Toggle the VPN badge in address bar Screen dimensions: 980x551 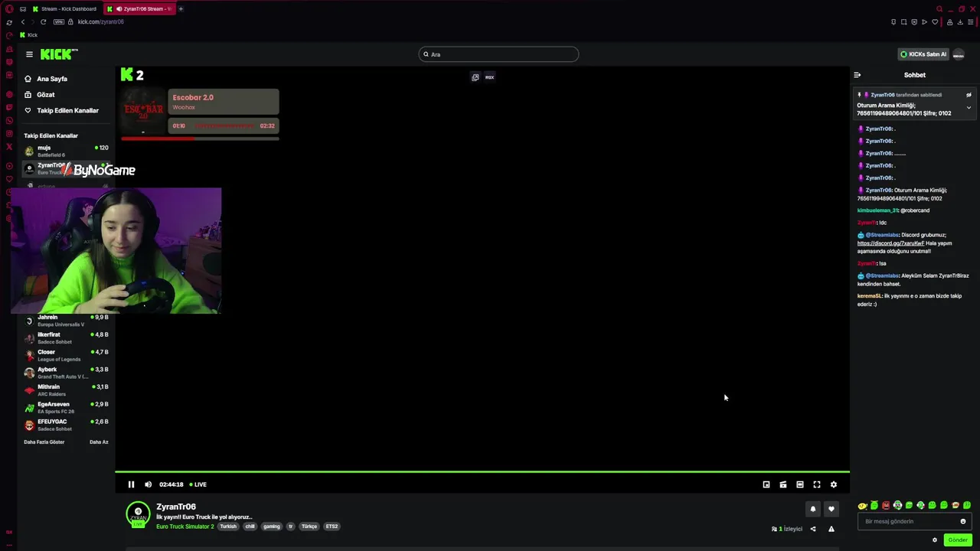pos(58,22)
